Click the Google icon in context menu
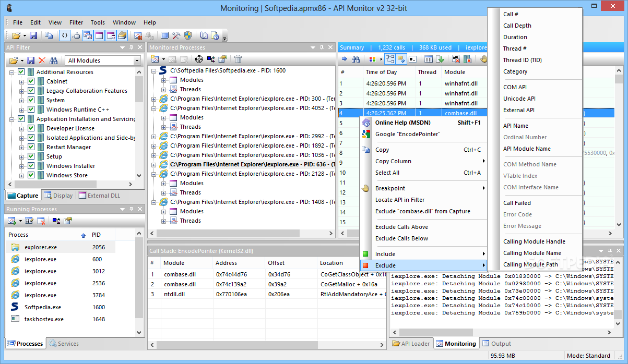The image size is (628, 364). (x=366, y=134)
